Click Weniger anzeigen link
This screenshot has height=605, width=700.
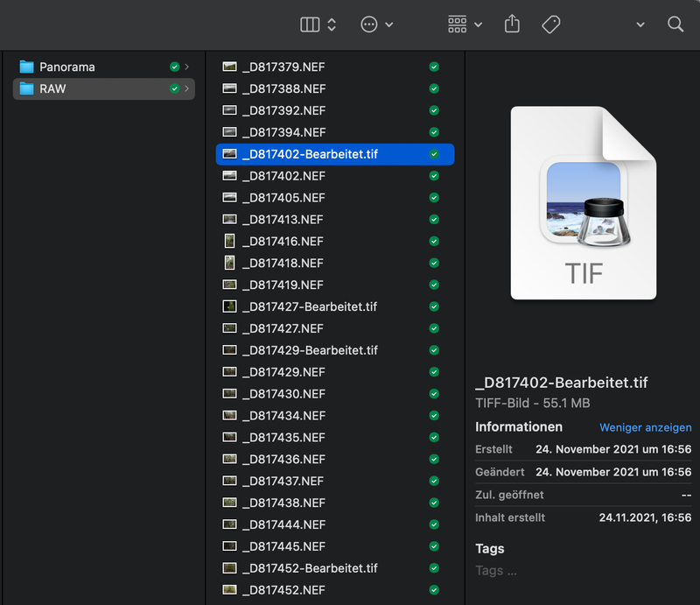tap(645, 428)
